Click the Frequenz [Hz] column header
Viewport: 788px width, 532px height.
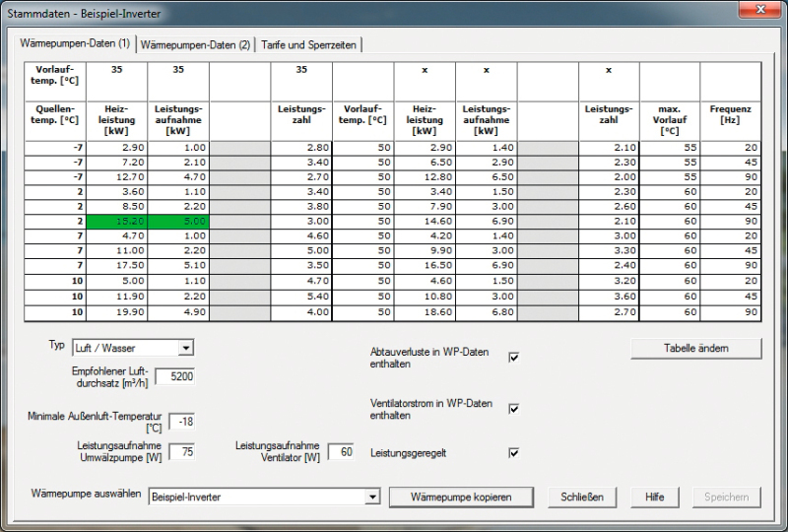[x=731, y=120]
